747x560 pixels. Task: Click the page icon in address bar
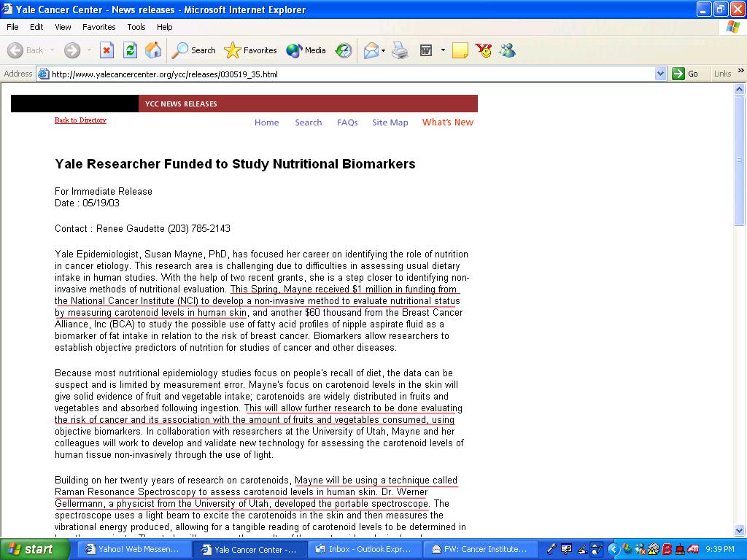point(43,74)
